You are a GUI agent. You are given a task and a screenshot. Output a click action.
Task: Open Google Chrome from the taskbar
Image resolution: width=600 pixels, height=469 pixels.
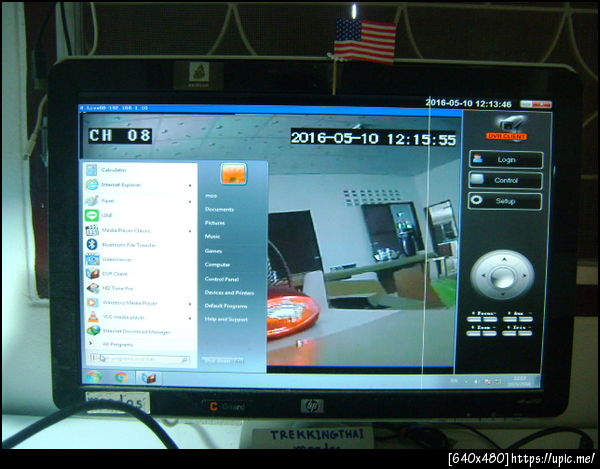click(x=122, y=378)
